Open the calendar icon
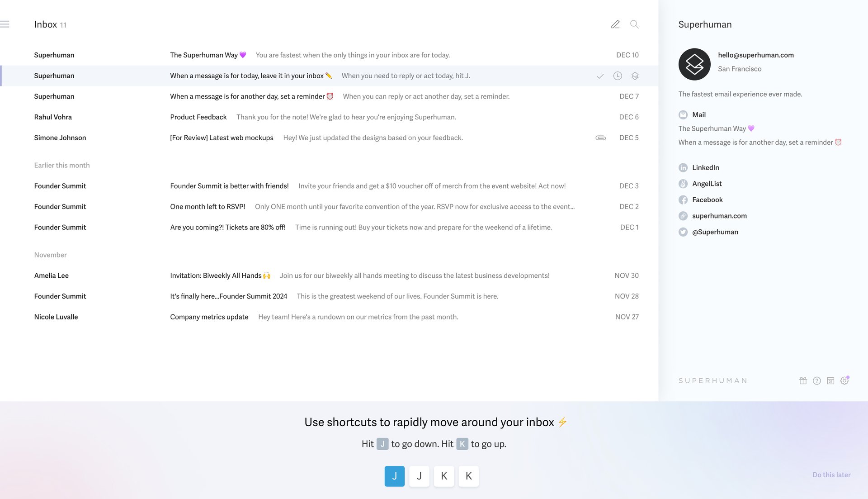868x499 pixels. tap(831, 380)
